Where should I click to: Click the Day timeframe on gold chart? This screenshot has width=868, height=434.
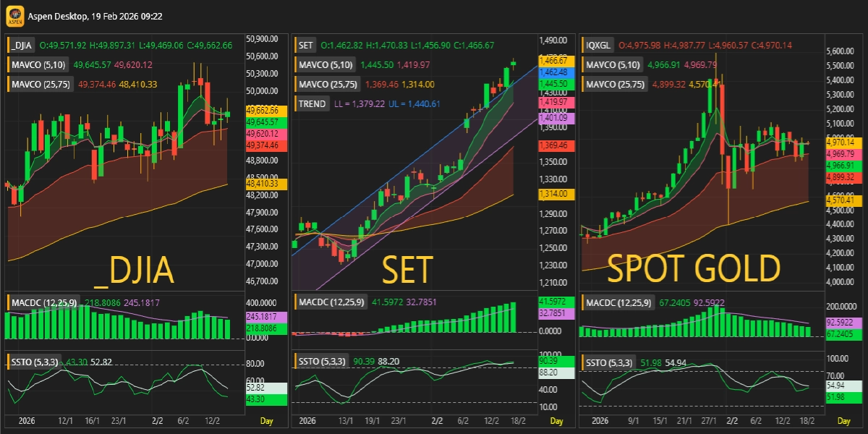click(843, 420)
